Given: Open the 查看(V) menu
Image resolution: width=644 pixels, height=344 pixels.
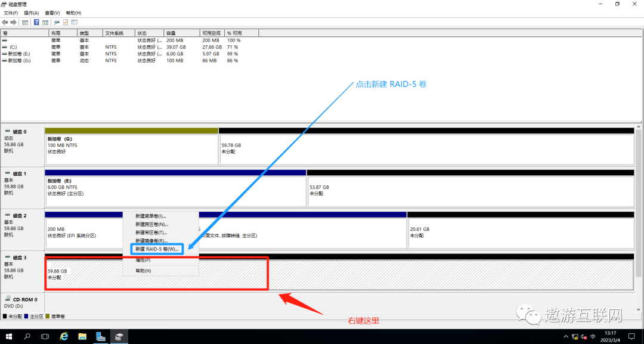Looking at the screenshot, I should tap(52, 13).
